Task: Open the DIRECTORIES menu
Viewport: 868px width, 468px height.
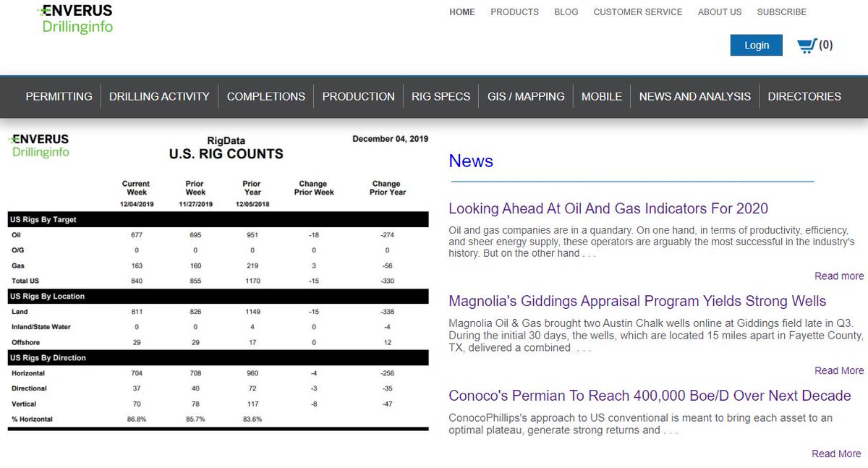Action: coord(804,96)
